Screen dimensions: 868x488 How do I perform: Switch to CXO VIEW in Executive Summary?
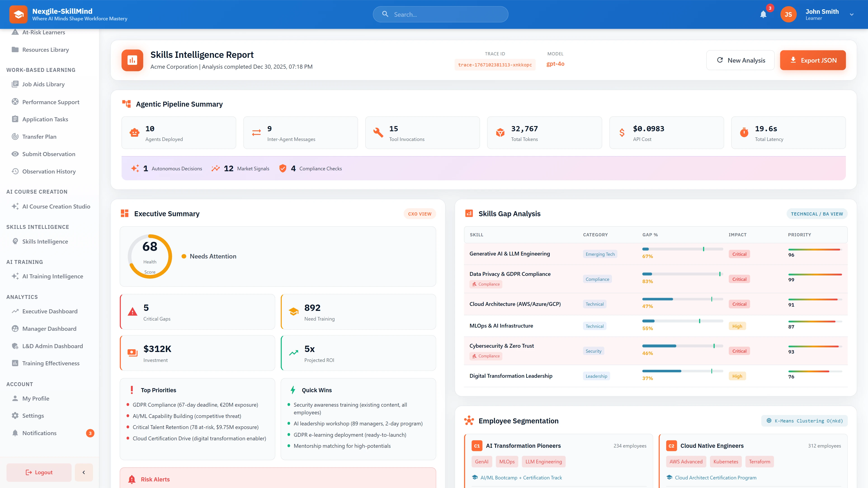click(x=420, y=213)
